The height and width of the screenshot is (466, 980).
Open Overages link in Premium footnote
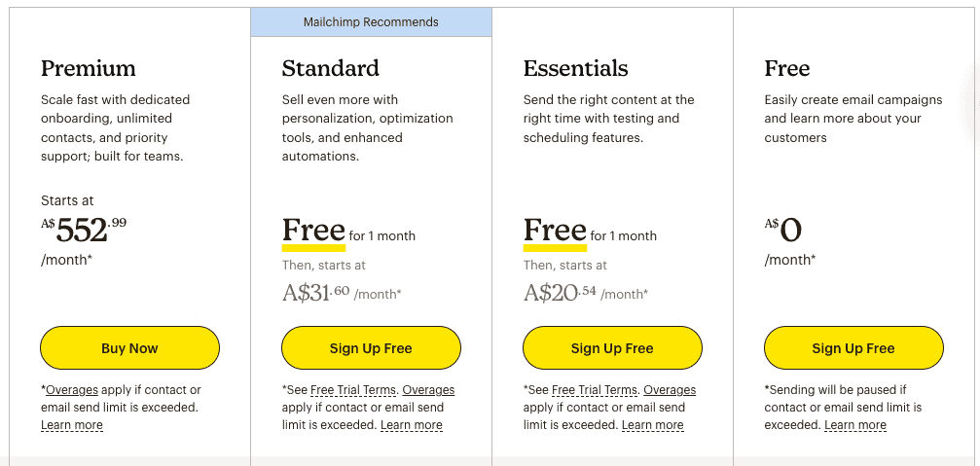pyautogui.click(x=72, y=390)
